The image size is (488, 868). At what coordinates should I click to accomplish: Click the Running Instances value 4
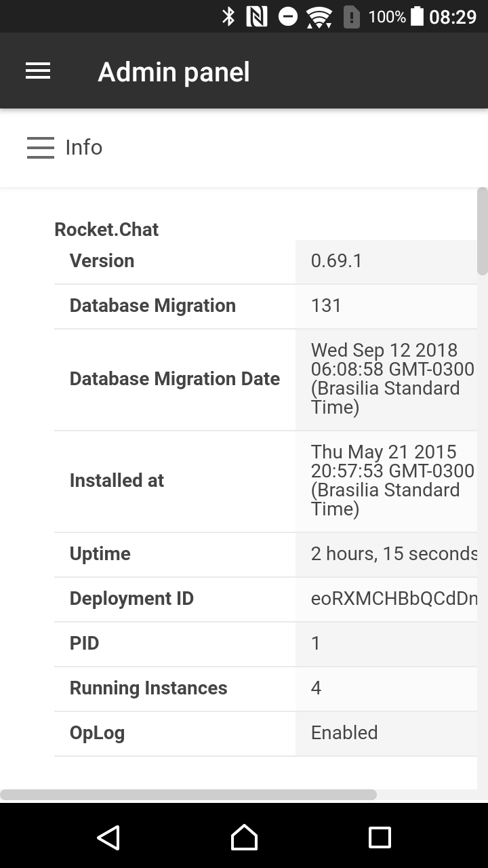[316, 688]
